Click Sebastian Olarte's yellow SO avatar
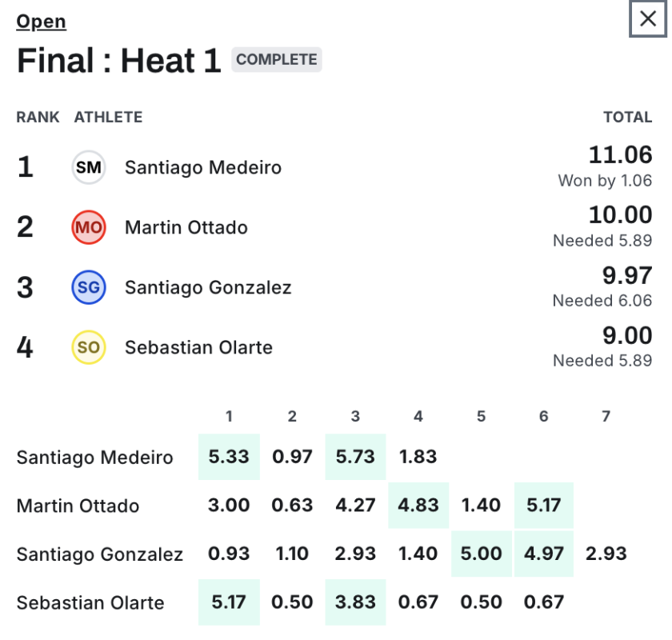The height and width of the screenshot is (640, 672). [89, 347]
